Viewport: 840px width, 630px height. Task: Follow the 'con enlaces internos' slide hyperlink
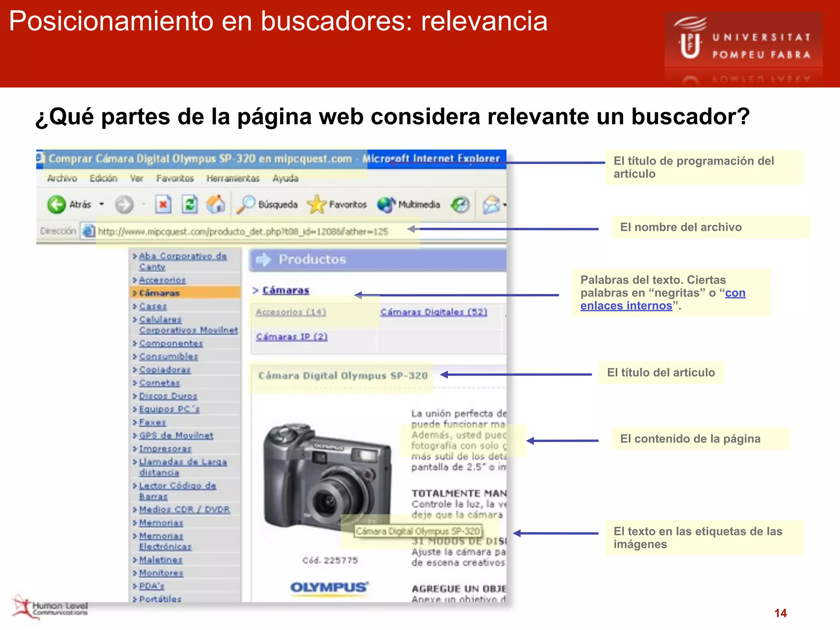click(663, 299)
